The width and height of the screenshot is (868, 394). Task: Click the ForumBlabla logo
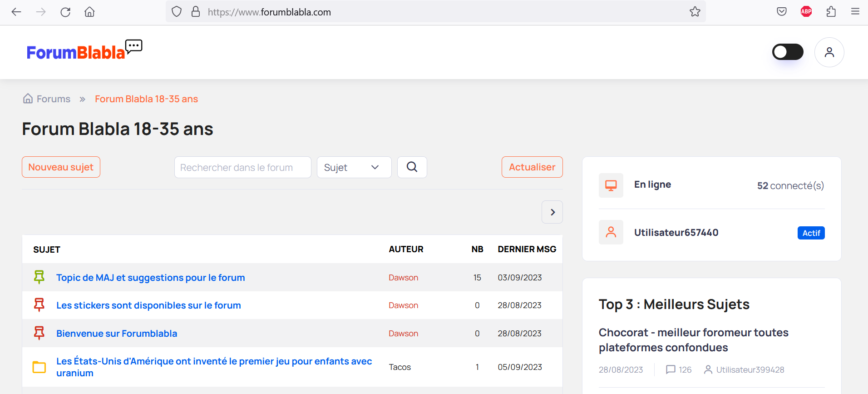(84, 51)
